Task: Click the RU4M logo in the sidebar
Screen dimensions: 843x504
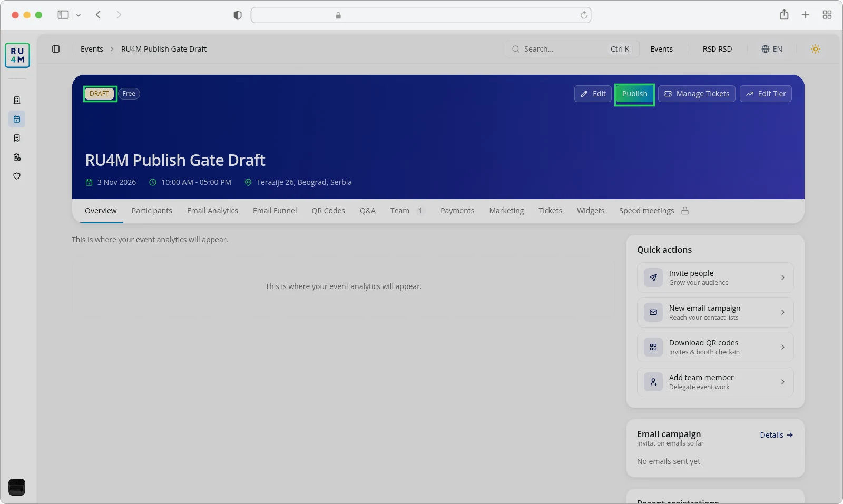Action: coord(17,55)
